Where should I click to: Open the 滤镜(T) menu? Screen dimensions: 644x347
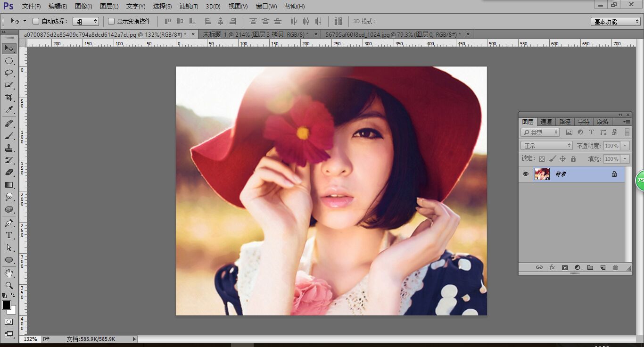tap(189, 6)
